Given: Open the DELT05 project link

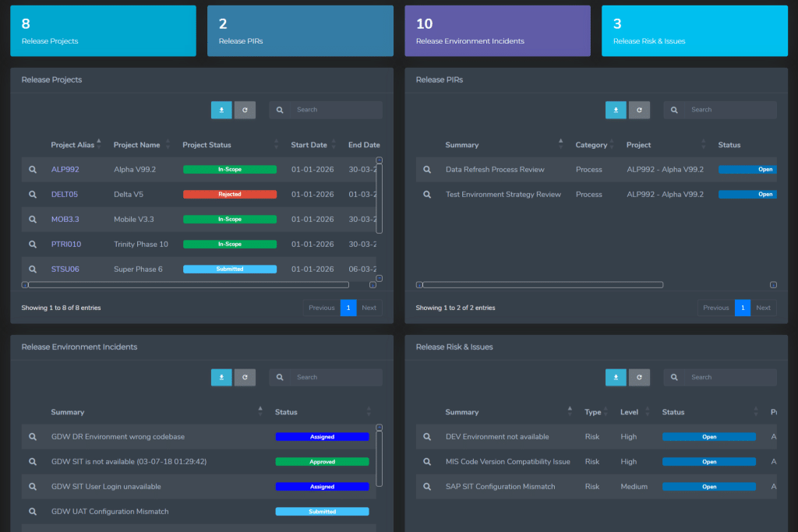Looking at the screenshot, I should 65,194.
